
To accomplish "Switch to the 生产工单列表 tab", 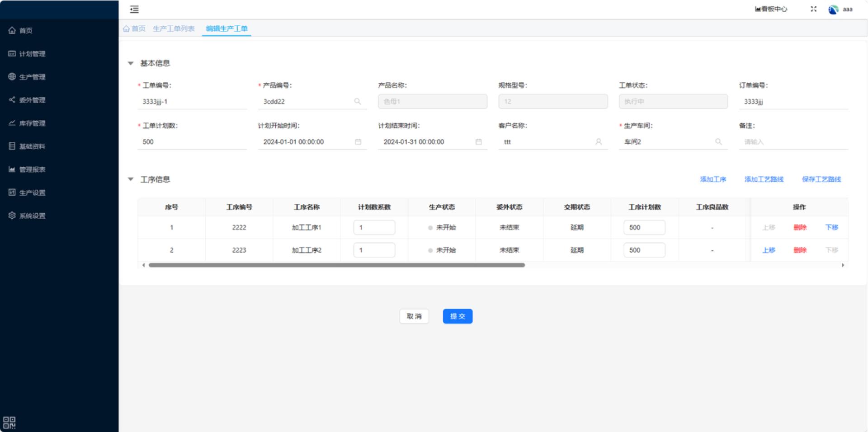I will pyautogui.click(x=174, y=28).
